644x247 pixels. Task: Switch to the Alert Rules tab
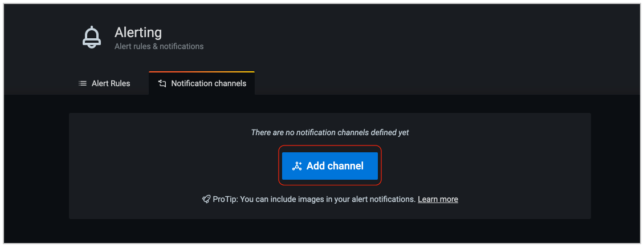click(x=104, y=83)
